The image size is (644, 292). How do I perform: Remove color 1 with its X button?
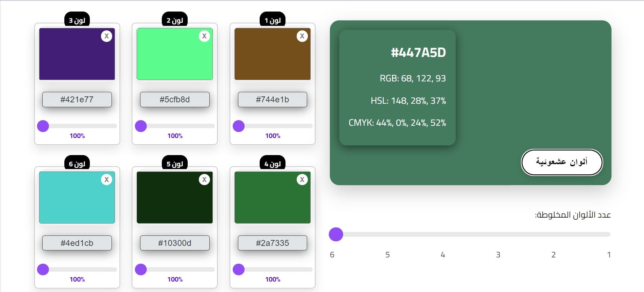[302, 36]
